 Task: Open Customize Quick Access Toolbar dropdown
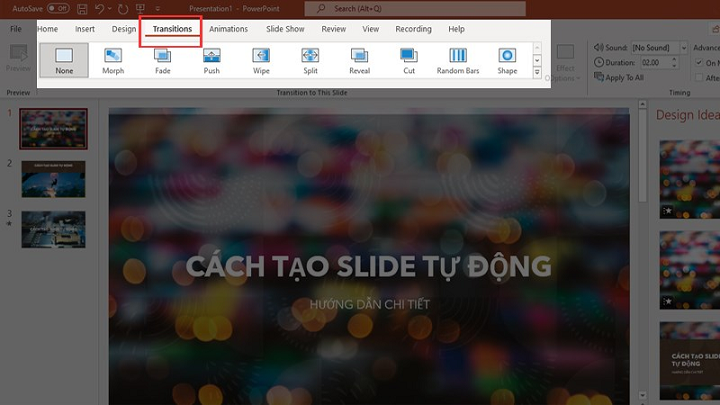(158, 9)
